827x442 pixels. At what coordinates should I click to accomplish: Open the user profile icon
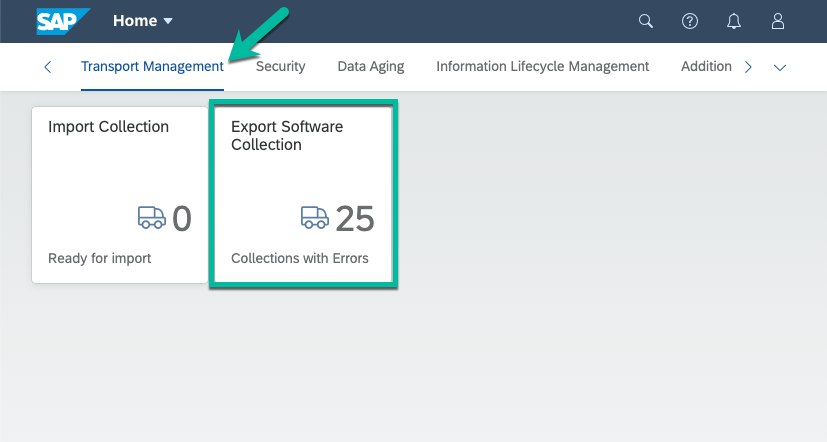(x=778, y=21)
